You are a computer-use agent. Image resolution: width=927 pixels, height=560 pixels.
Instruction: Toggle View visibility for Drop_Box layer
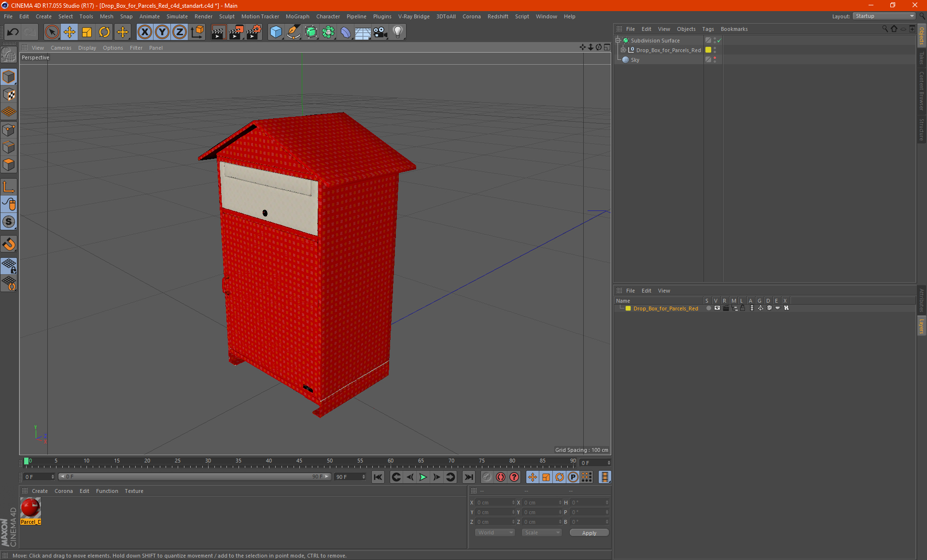pyautogui.click(x=717, y=308)
